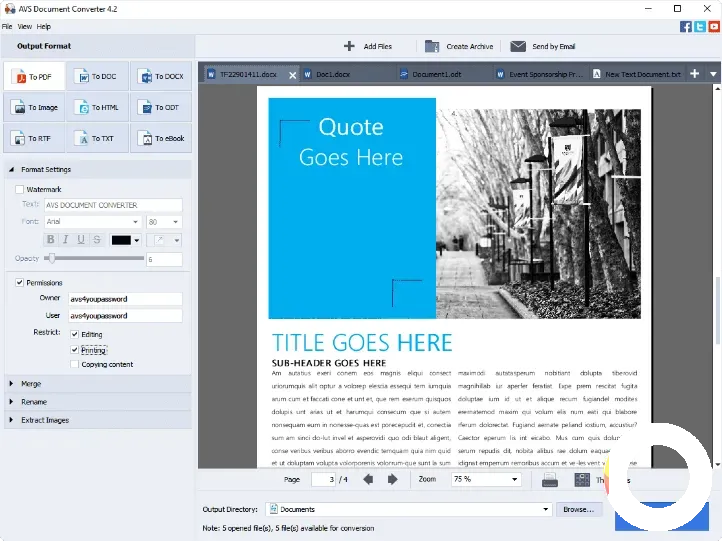Check the Copying content restriction

pos(75,364)
